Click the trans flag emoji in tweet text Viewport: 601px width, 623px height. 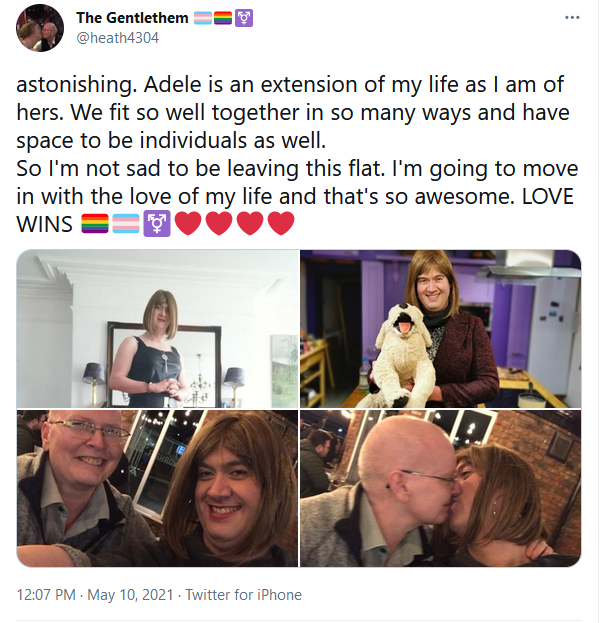126,223
